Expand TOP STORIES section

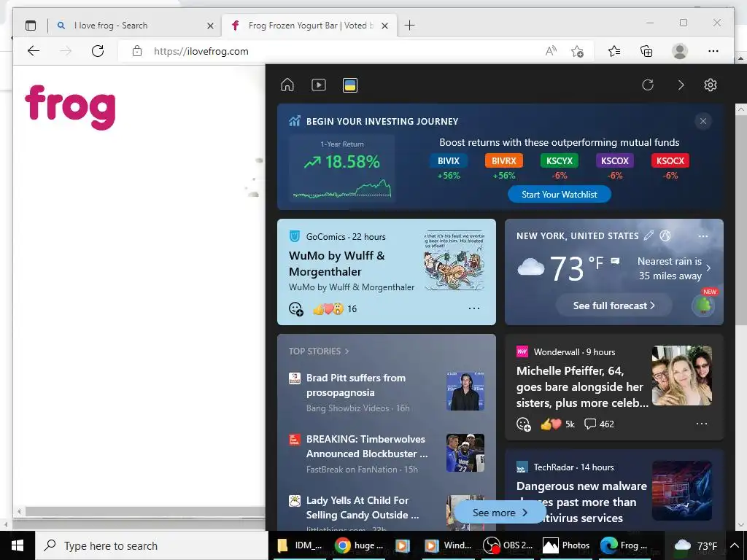[319, 351]
